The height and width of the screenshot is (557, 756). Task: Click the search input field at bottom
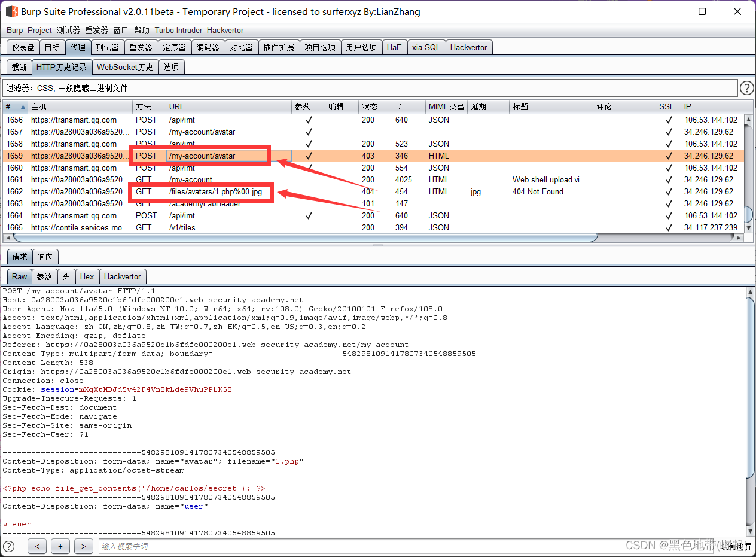[406, 546]
